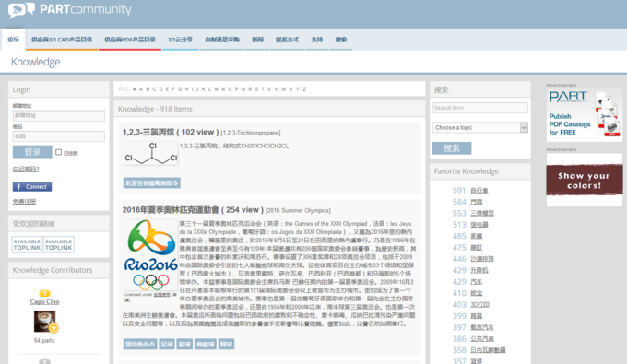The height and width of the screenshot is (364, 627).
Task: Filter knowledge by letter A
Action: tap(141, 89)
